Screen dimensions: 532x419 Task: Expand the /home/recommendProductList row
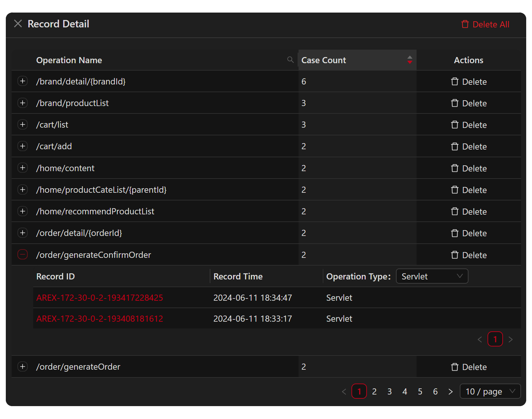[23, 211]
